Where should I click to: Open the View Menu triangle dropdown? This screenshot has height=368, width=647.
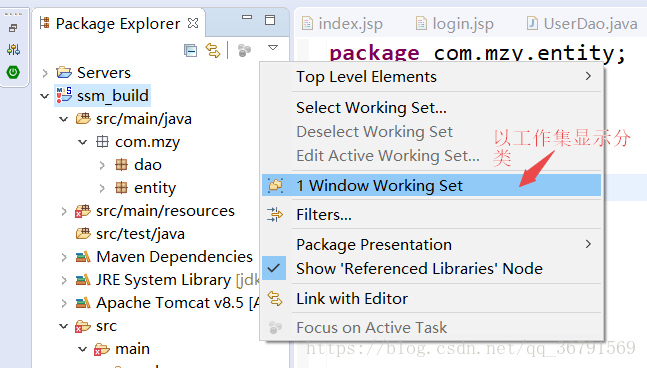tap(273, 47)
